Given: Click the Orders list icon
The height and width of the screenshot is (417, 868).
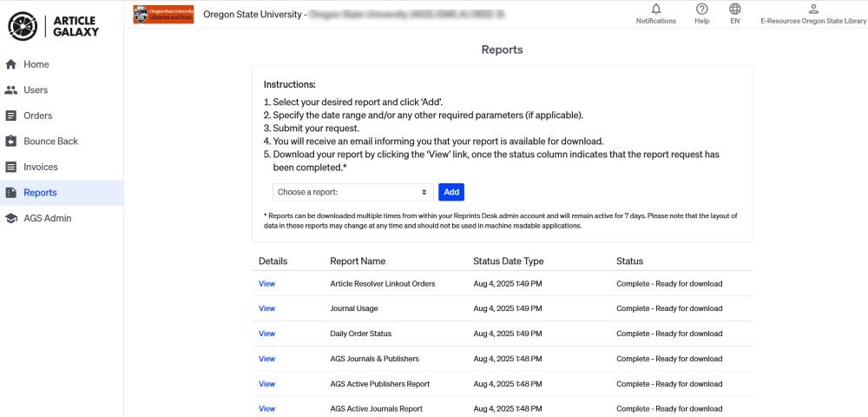Looking at the screenshot, I should [11, 116].
